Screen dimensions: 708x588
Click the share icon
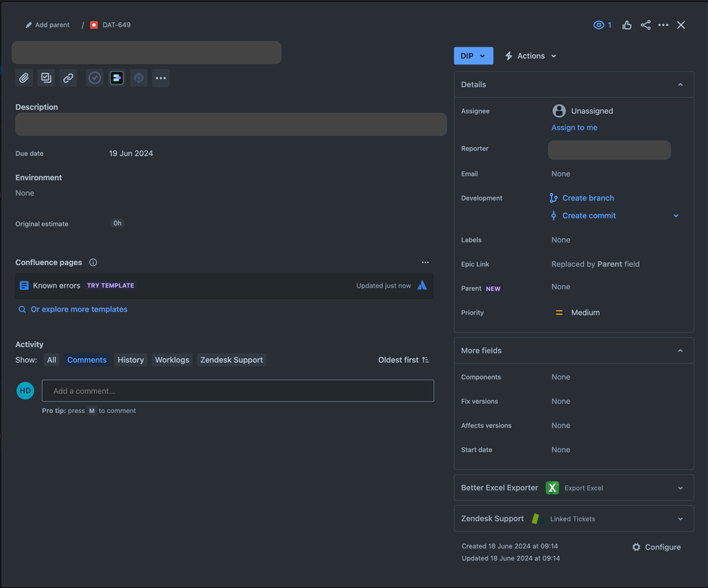pos(646,25)
